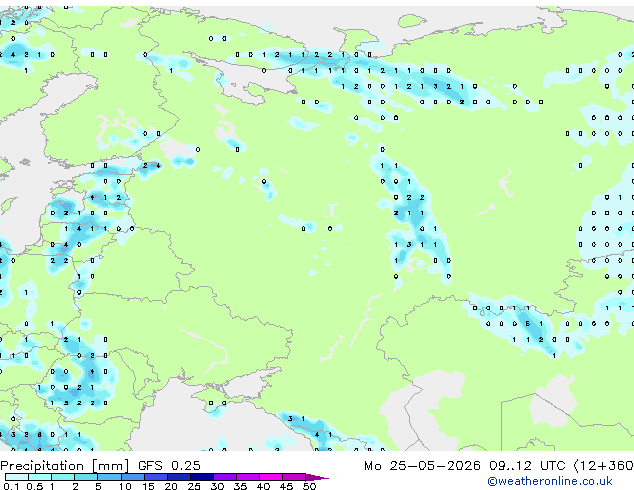Screen dimensions: 634x490
Task: Select the 0.5–1 mm legend swatch
Action: point(40,477)
